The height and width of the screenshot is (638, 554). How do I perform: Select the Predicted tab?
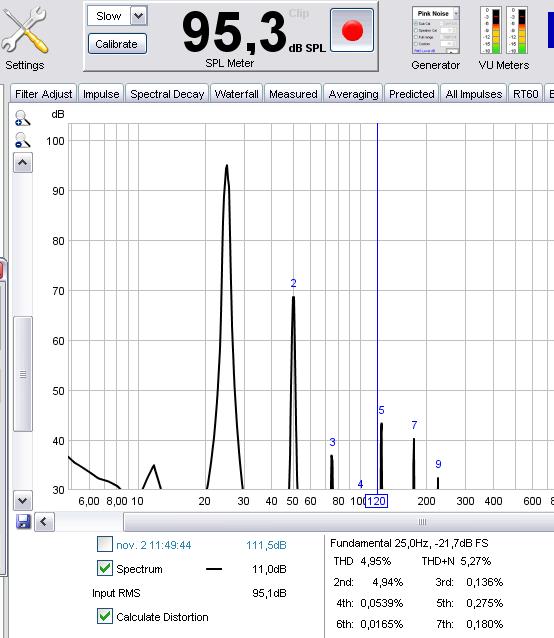coord(412,94)
